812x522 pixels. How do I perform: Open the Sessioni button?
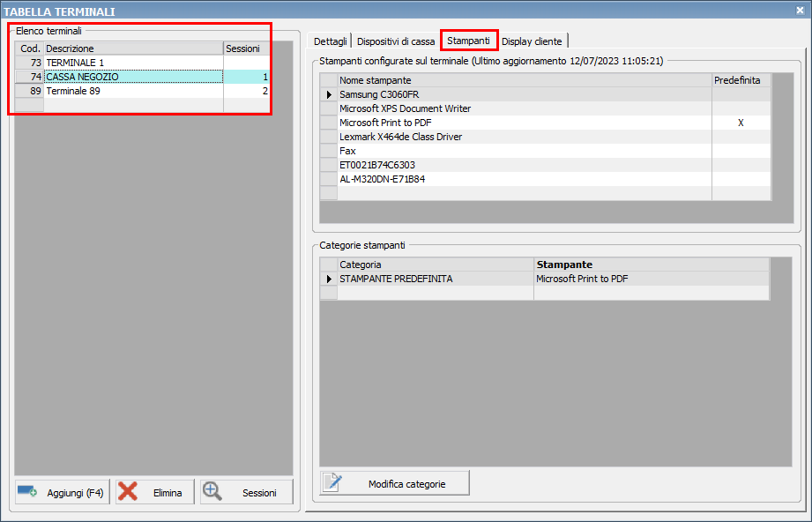(x=247, y=491)
